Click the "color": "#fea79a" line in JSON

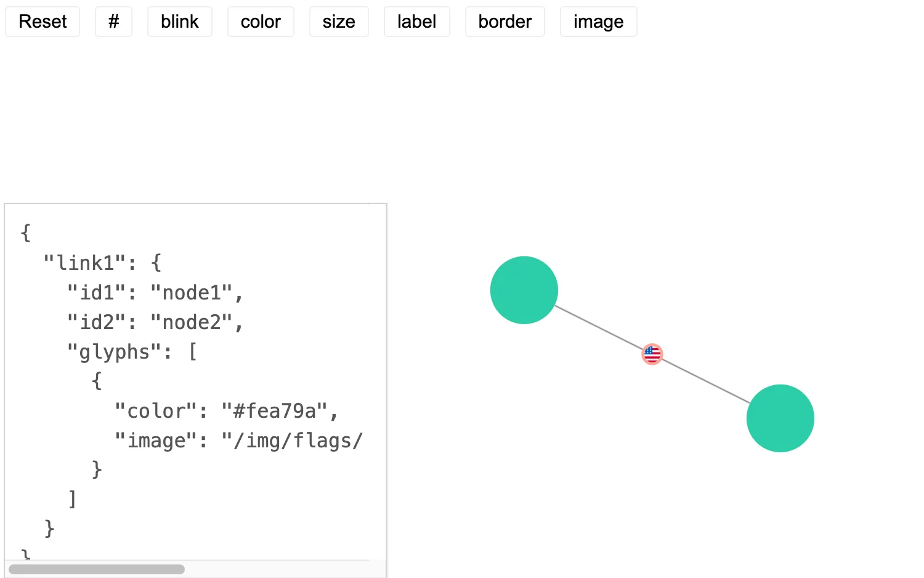coord(227,411)
